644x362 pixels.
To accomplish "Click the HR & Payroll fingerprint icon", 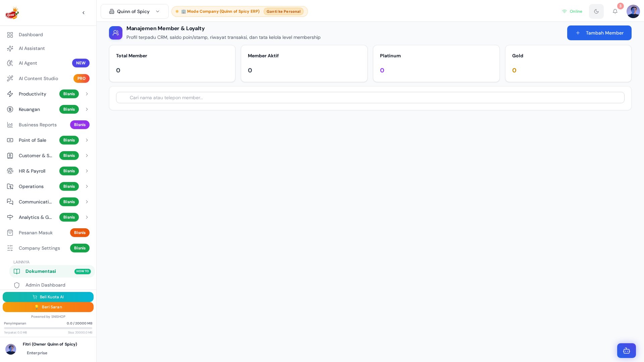I will [x=10, y=171].
